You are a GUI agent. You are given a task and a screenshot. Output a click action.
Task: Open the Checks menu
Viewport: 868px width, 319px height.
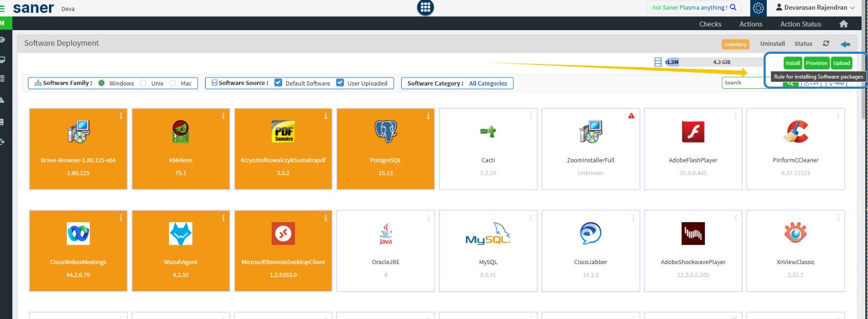pos(710,24)
